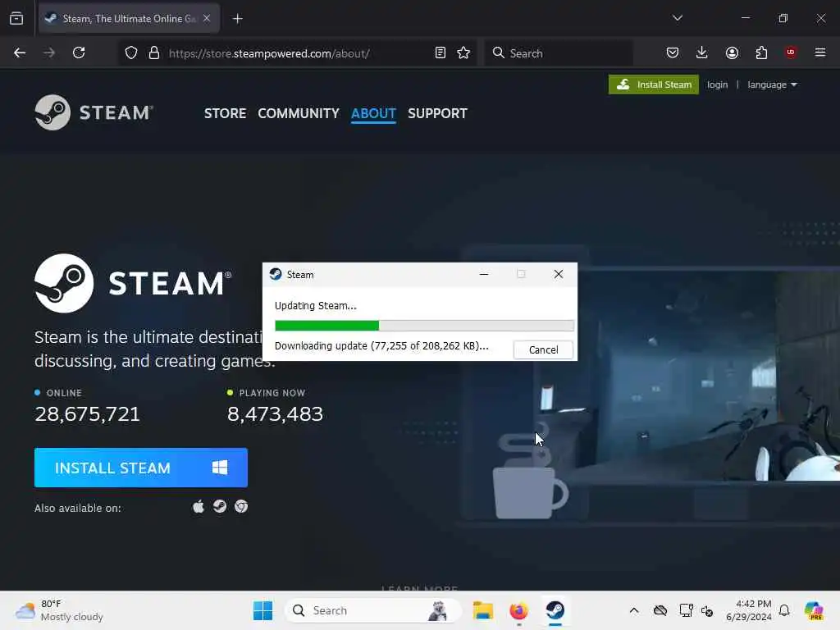Image resolution: width=840 pixels, height=630 pixels.
Task: Click the site security padlock icon
Action: point(154,52)
